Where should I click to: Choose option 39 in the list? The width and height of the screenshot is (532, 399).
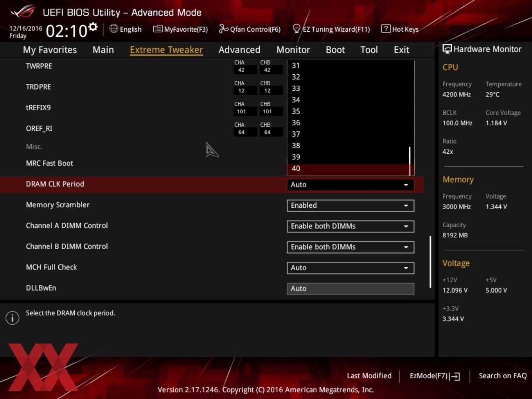[x=348, y=157]
